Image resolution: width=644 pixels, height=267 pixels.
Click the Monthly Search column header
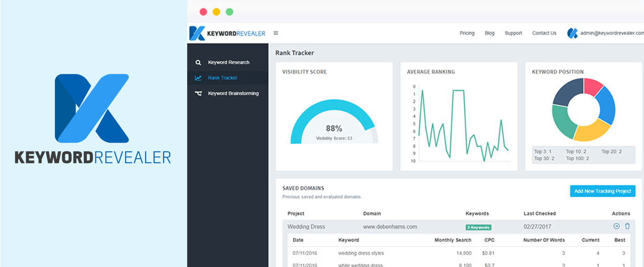click(453, 240)
